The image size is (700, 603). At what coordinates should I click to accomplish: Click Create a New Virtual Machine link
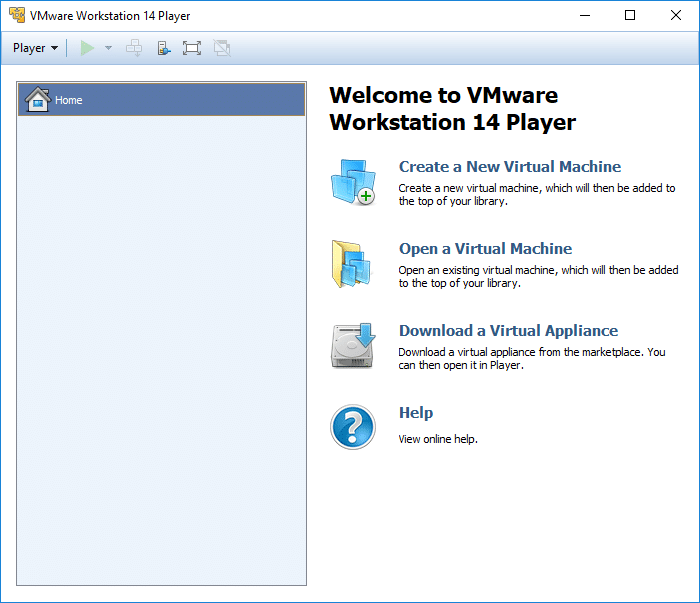click(510, 166)
